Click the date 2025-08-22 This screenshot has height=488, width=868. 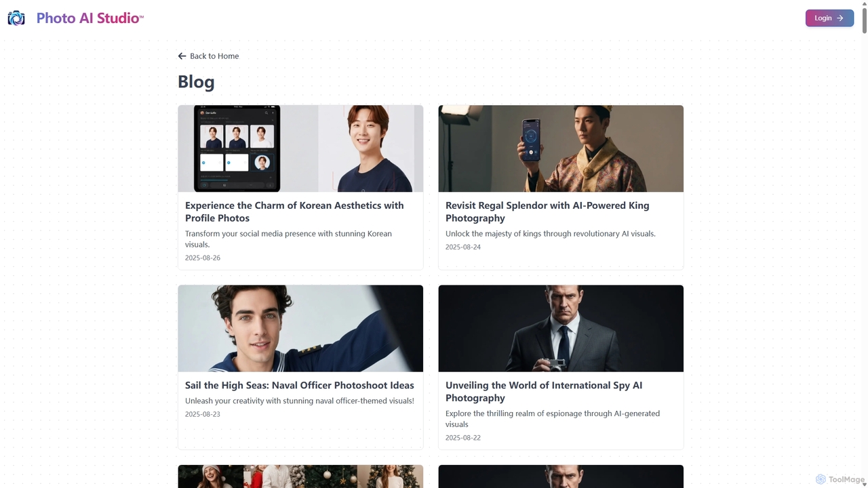(463, 438)
